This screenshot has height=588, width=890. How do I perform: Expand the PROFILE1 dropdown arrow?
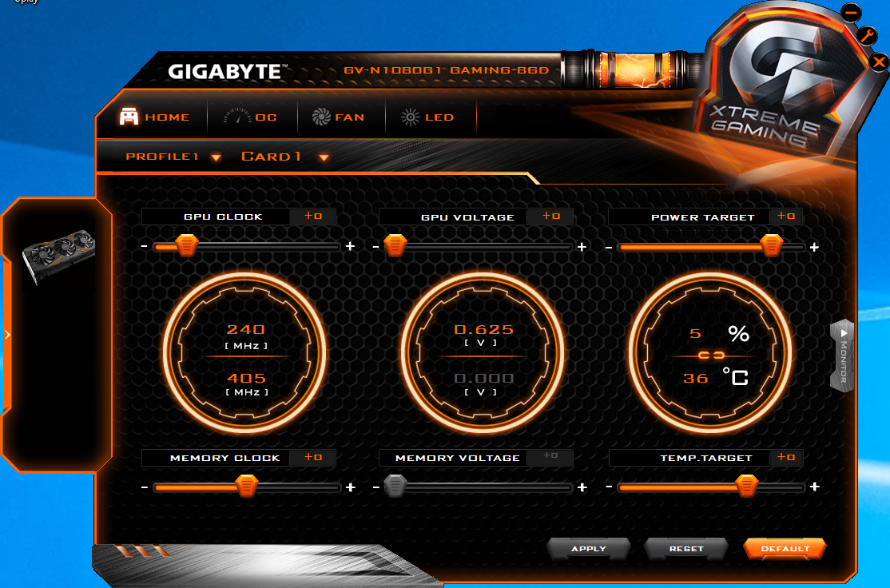pyautogui.click(x=216, y=157)
